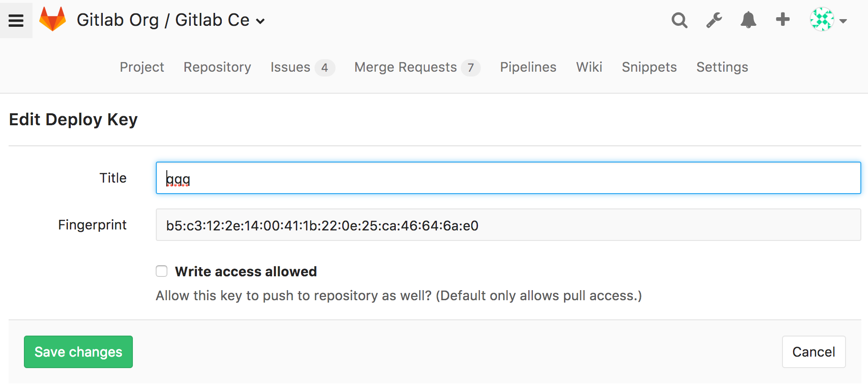Open notifications bell icon
This screenshot has width=868, height=392.
coord(749,20)
